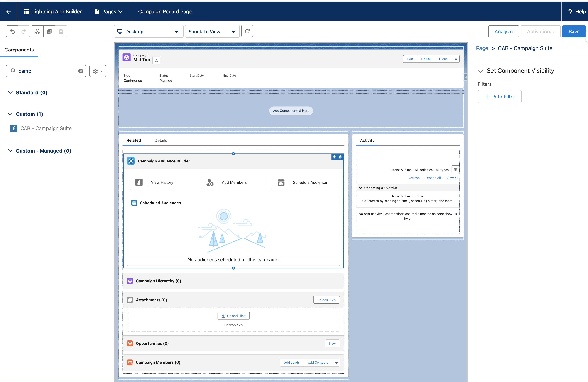Switch to the Details tab
The height and width of the screenshot is (382, 588).
[161, 140]
